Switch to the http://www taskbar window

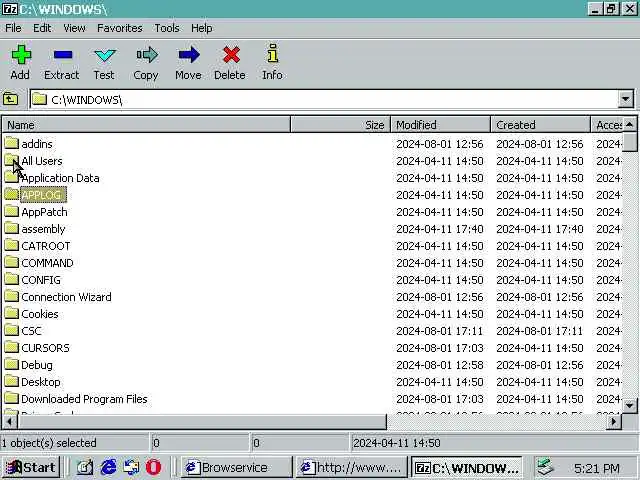351,467
